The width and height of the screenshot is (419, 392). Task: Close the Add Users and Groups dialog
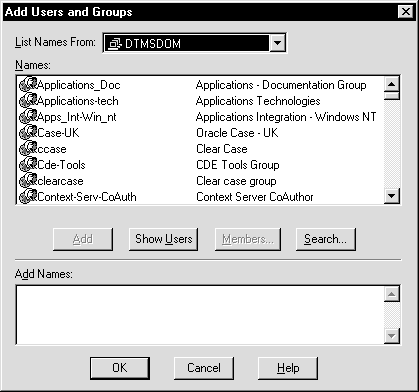tap(406, 12)
